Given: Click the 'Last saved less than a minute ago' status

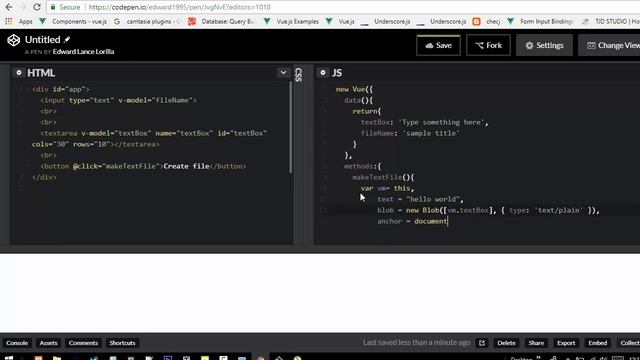Looking at the screenshot, I should pos(416,343).
